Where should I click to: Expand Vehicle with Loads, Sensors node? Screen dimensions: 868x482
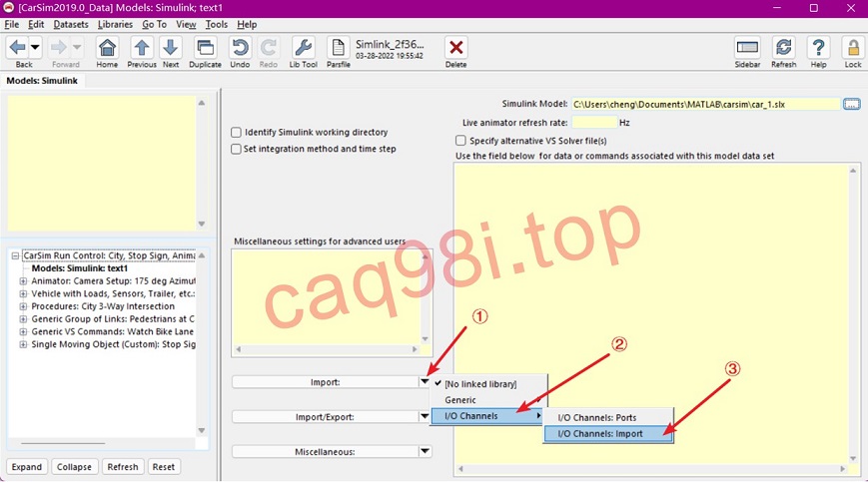[x=23, y=293]
